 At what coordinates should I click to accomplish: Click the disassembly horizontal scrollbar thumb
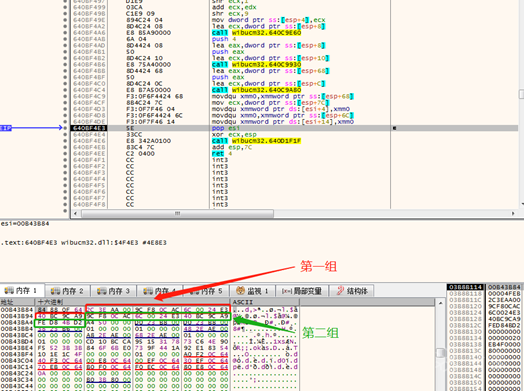[x=177, y=213]
